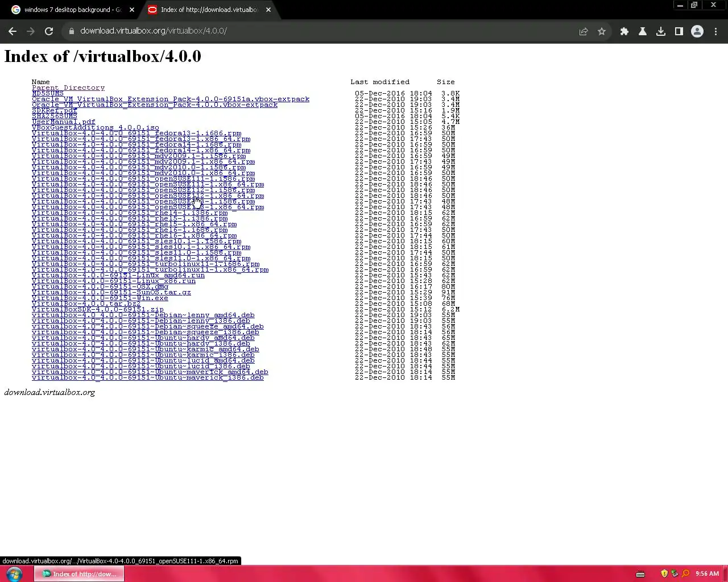Download Ubuntu~maverick_i386.deb package
The width and height of the screenshot is (728, 582).
(148, 377)
